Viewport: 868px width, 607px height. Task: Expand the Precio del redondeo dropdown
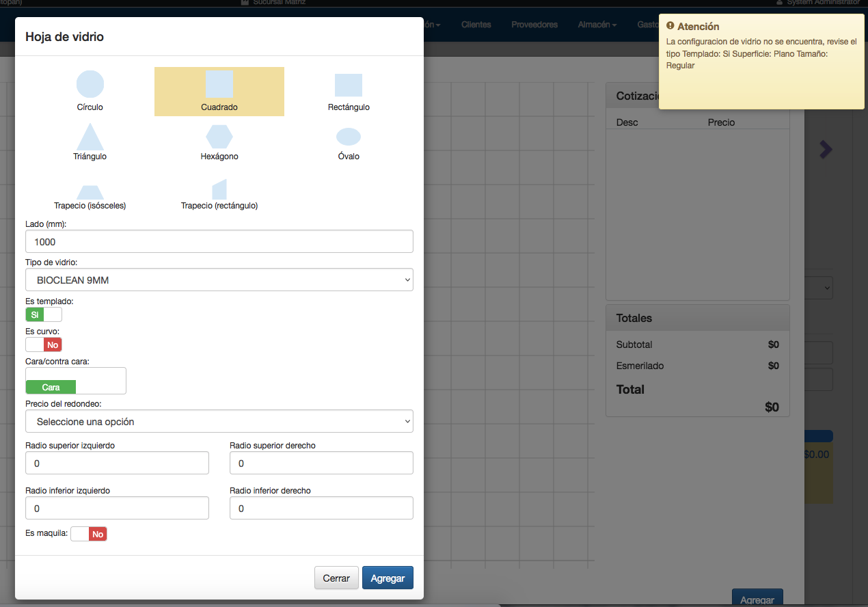tap(219, 422)
